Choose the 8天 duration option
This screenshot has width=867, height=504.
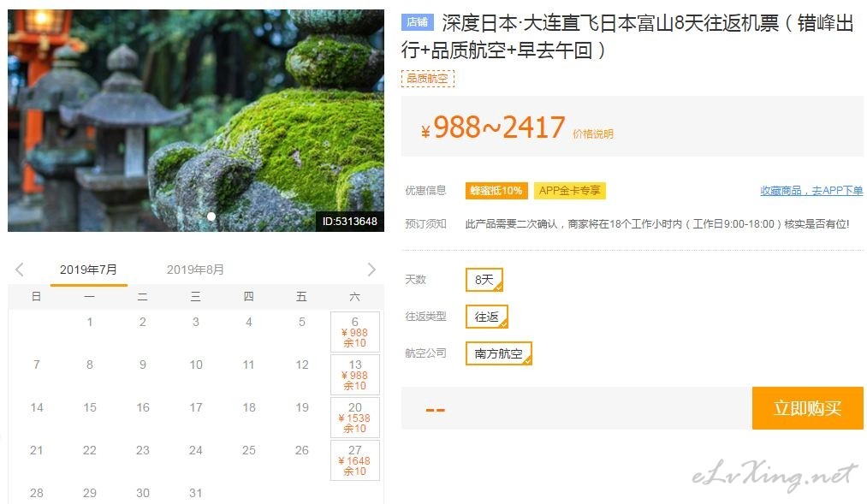(x=484, y=280)
